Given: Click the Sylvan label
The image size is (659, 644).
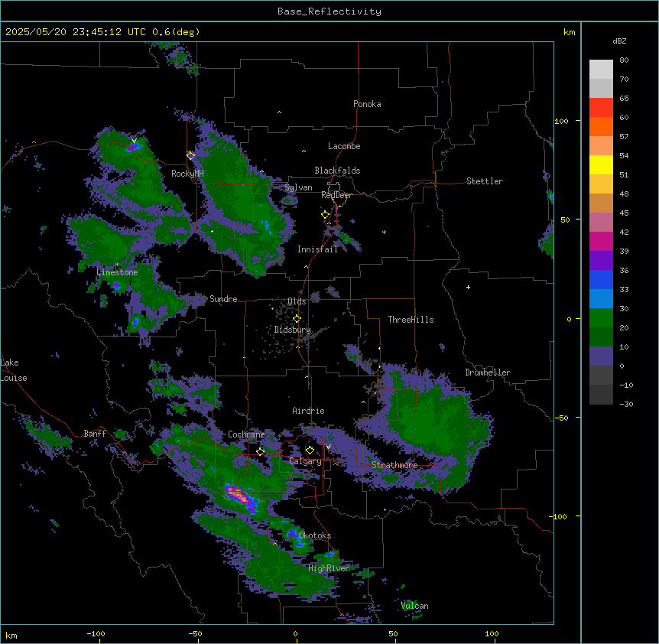Looking at the screenshot, I should coord(298,187).
